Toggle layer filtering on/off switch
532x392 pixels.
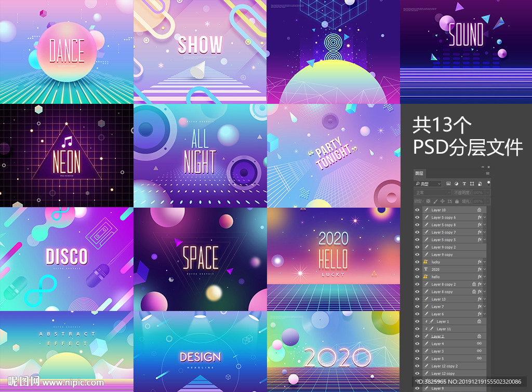click(x=488, y=183)
